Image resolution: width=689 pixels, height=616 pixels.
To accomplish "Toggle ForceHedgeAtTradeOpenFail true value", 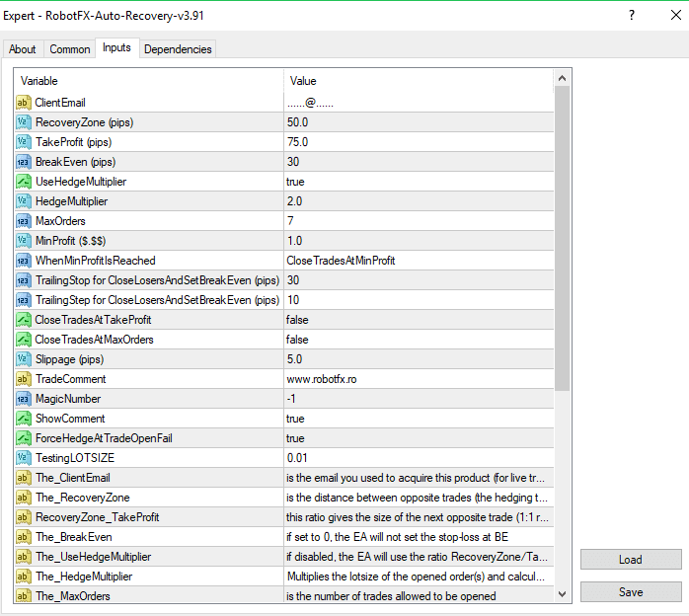I will click(x=419, y=438).
